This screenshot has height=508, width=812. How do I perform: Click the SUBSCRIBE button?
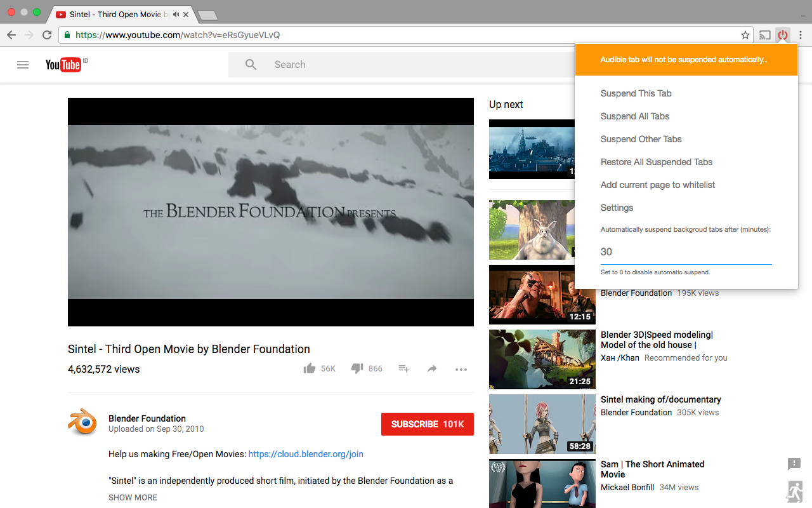[428, 424]
